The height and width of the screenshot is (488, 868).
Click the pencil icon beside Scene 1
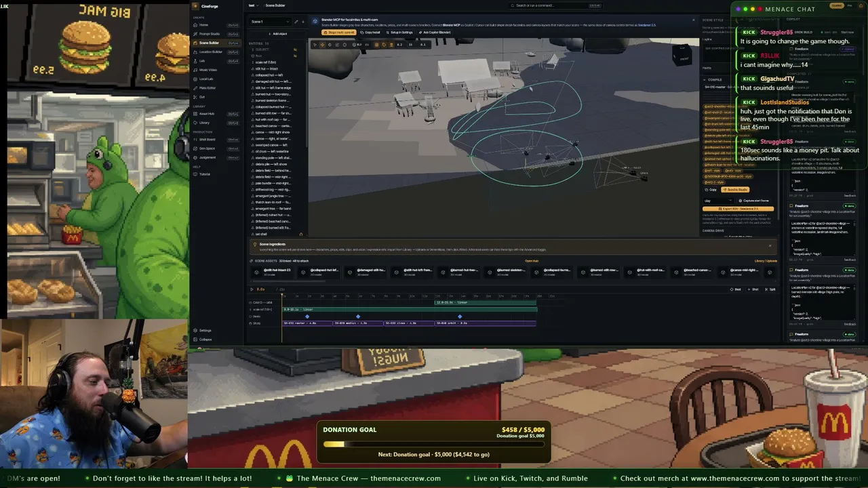(x=296, y=22)
